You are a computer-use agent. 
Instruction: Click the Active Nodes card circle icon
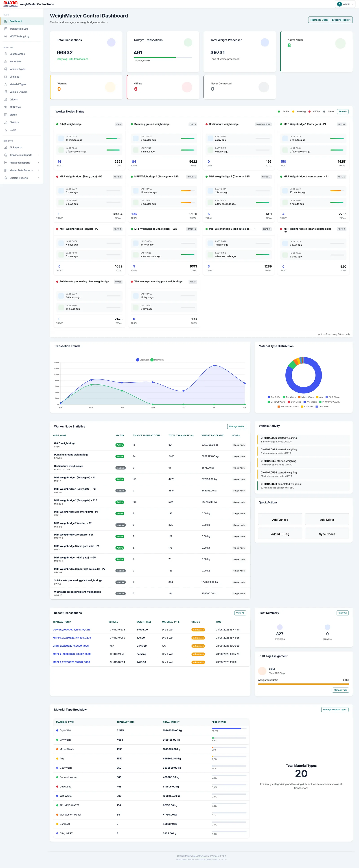click(x=340, y=44)
